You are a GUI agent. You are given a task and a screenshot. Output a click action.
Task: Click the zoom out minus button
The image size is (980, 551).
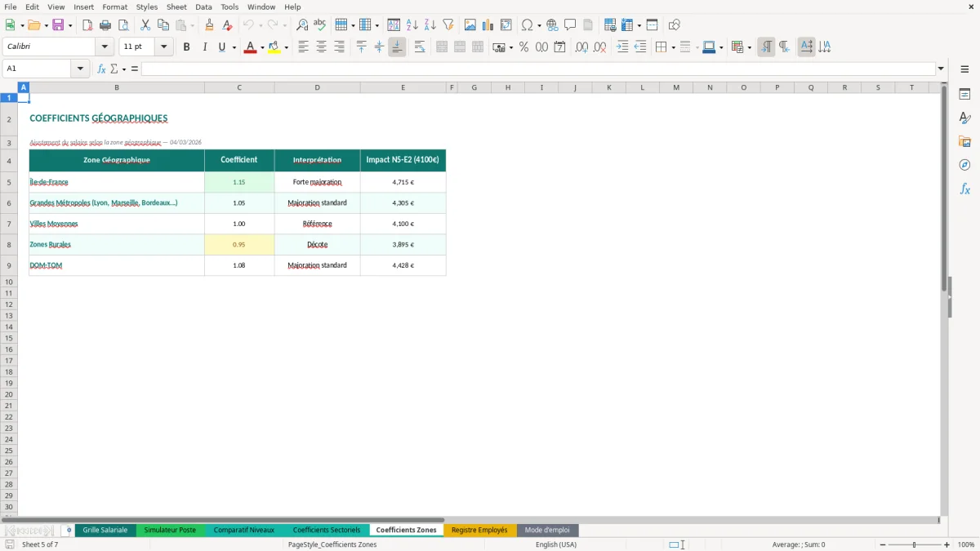pos(883,544)
